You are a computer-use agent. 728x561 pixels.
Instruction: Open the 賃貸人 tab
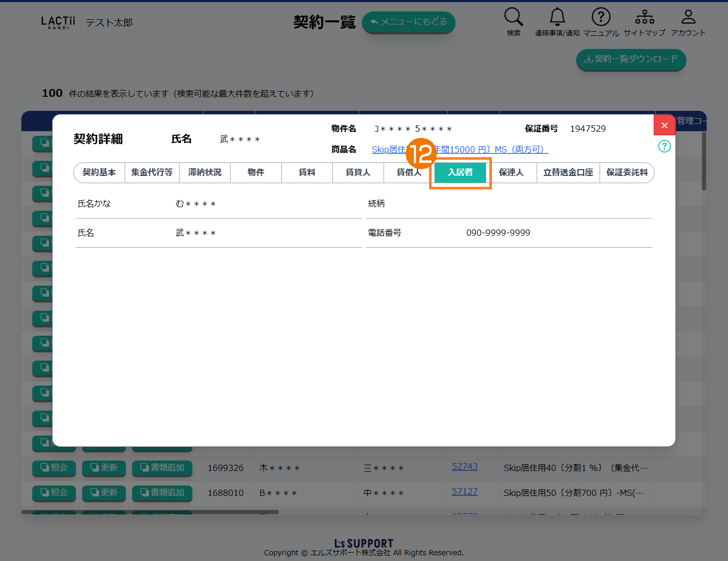coord(358,173)
